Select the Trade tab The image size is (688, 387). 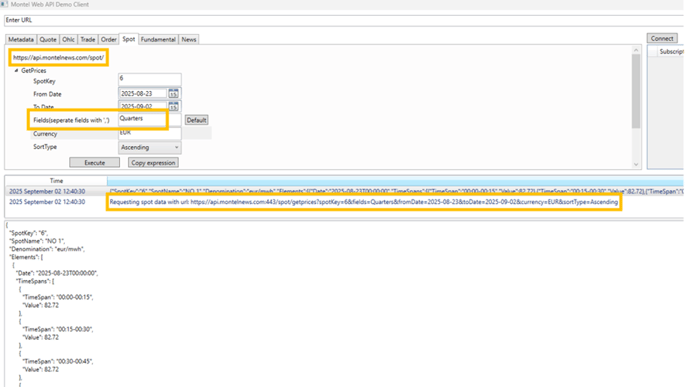point(88,39)
